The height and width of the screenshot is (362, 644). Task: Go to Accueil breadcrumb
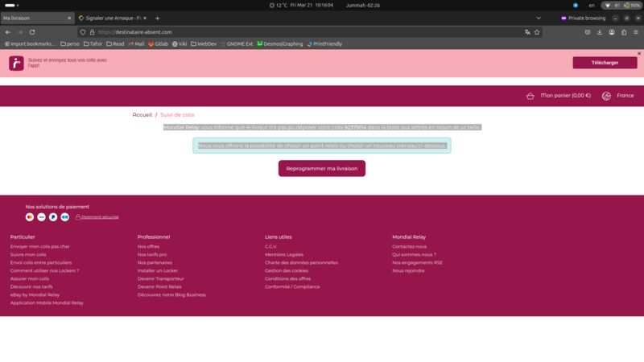(x=142, y=115)
